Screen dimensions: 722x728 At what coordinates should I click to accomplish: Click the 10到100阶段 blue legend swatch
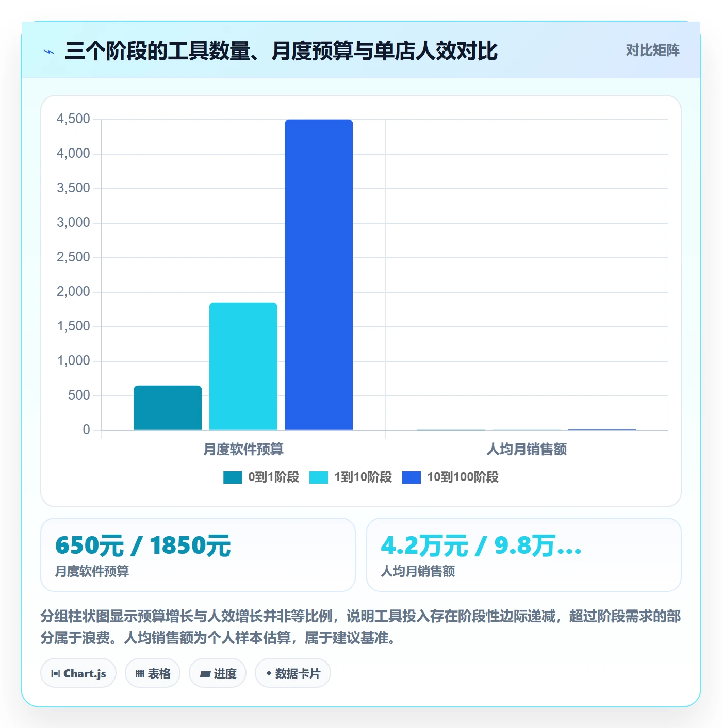pos(412,477)
